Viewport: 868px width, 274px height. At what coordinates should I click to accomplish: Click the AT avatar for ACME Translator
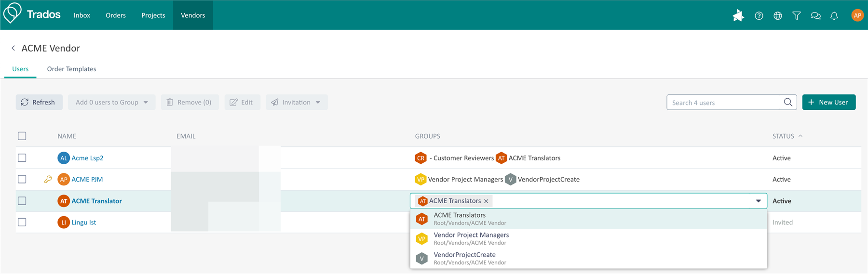pos(64,201)
